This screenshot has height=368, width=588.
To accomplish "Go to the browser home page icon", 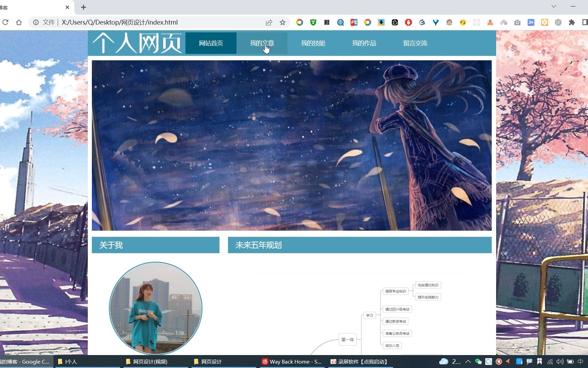I will (x=19, y=22).
